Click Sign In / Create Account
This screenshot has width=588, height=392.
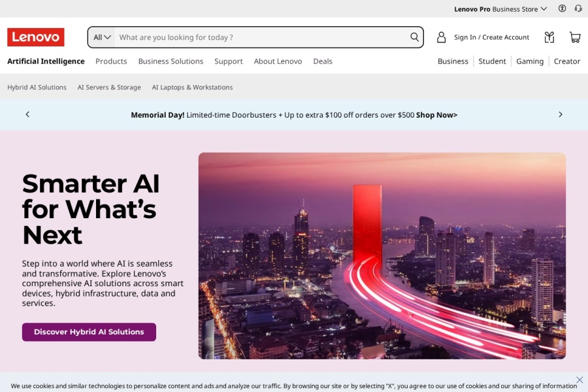491,37
